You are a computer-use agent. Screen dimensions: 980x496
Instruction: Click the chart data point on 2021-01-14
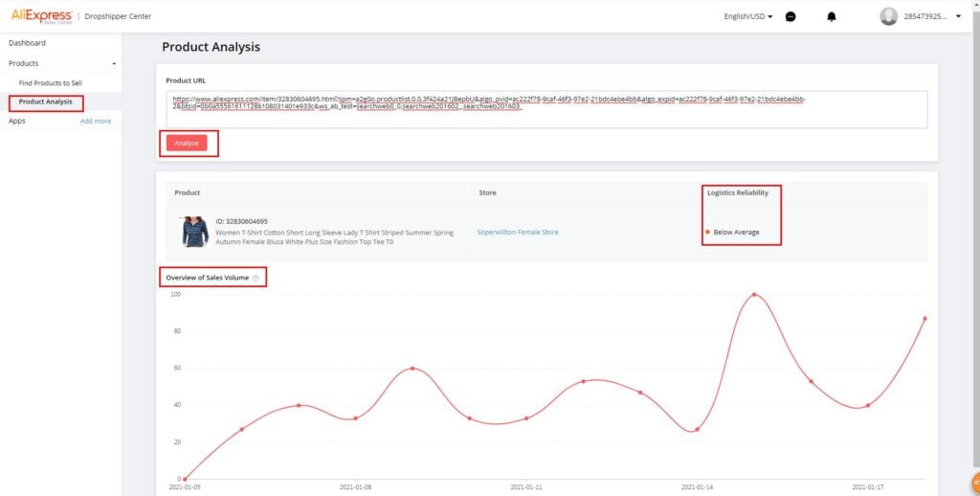click(697, 430)
